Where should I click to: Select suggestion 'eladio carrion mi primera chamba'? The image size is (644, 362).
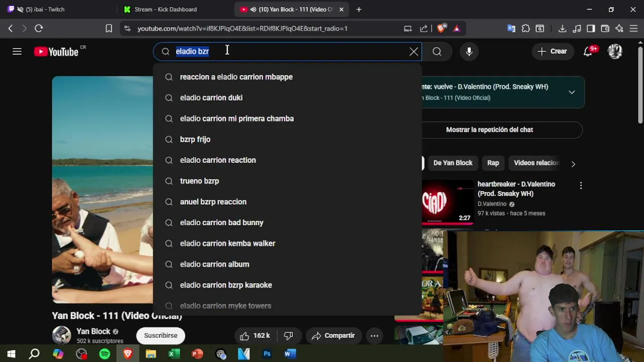pos(287,119)
